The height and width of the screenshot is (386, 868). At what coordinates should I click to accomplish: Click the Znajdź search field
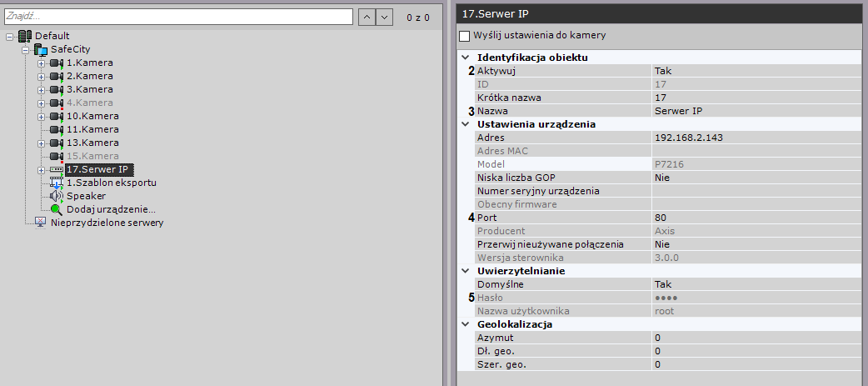tap(177, 17)
